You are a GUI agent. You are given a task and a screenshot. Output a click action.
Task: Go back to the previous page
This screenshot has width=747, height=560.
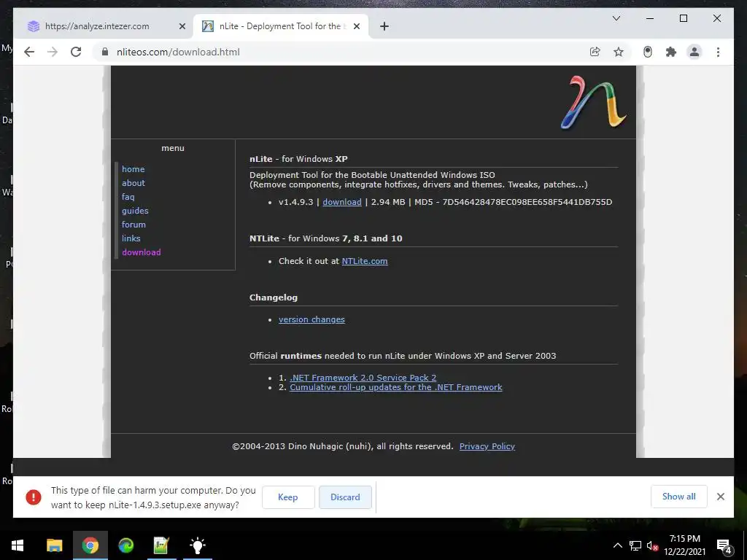point(29,52)
